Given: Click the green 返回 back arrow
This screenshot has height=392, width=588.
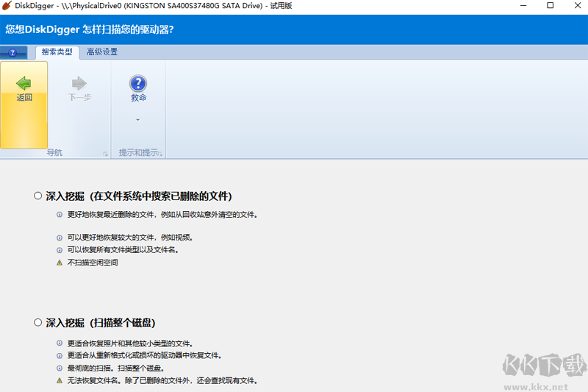Looking at the screenshot, I should tap(24, 83).
